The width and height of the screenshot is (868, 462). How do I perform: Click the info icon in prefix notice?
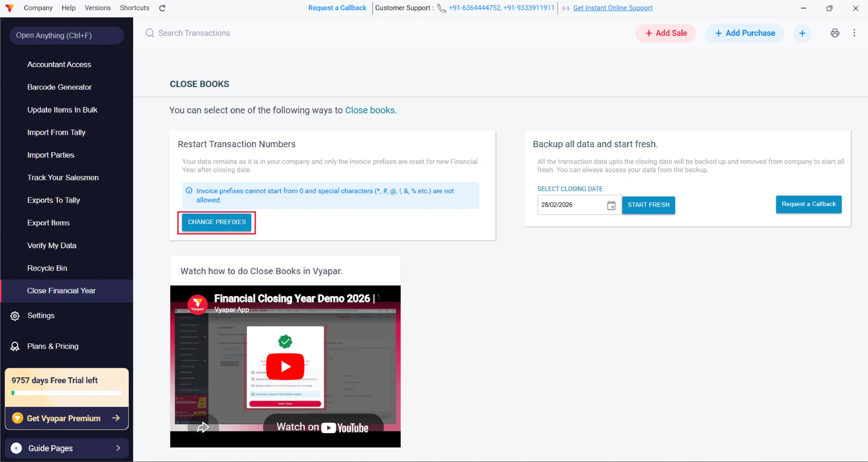tap(189, 190)
